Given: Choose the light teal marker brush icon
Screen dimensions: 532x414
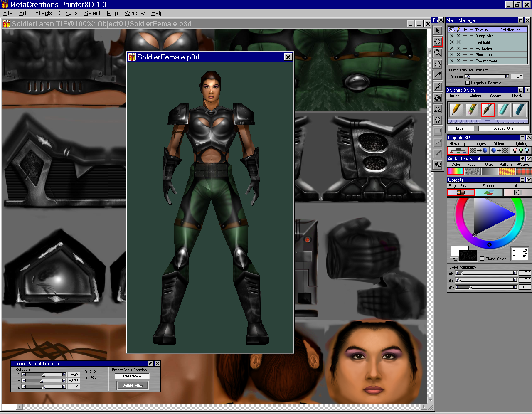Looking at the screenshot, I should tap(503, 110).
